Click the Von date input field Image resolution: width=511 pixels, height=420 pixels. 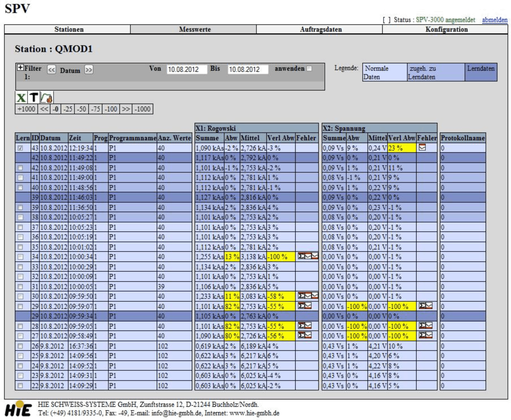187,70
